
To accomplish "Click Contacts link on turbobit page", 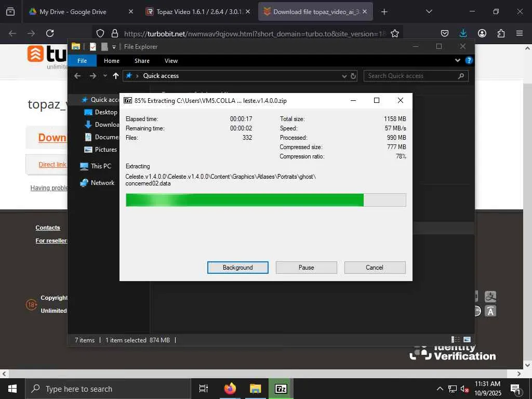I will tap(48, 228).
